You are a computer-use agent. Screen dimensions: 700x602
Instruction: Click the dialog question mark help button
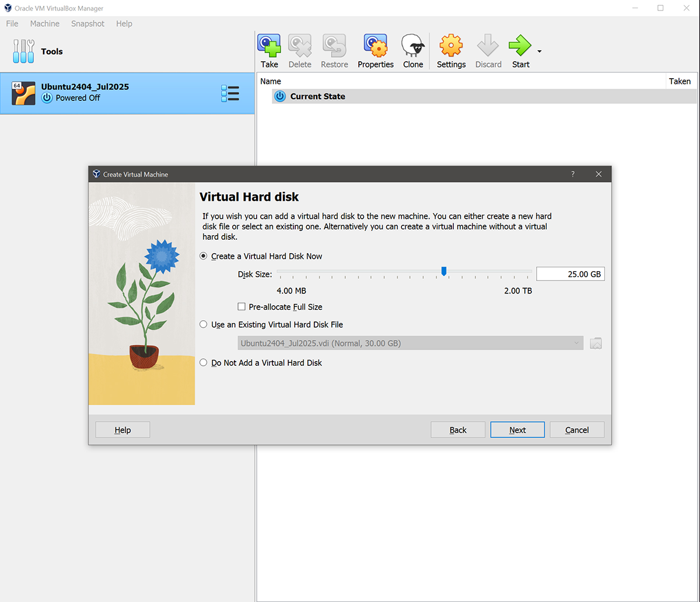pos(573,174)
